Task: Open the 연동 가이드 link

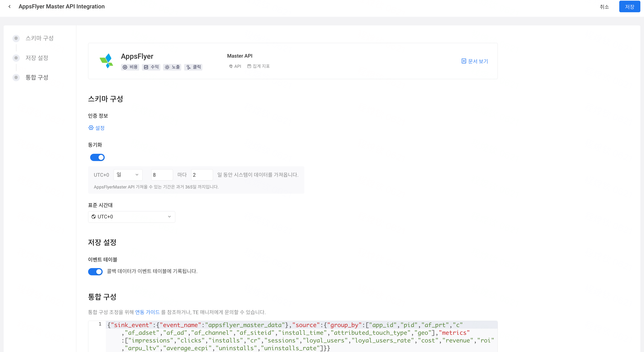Action: (147, 312)
